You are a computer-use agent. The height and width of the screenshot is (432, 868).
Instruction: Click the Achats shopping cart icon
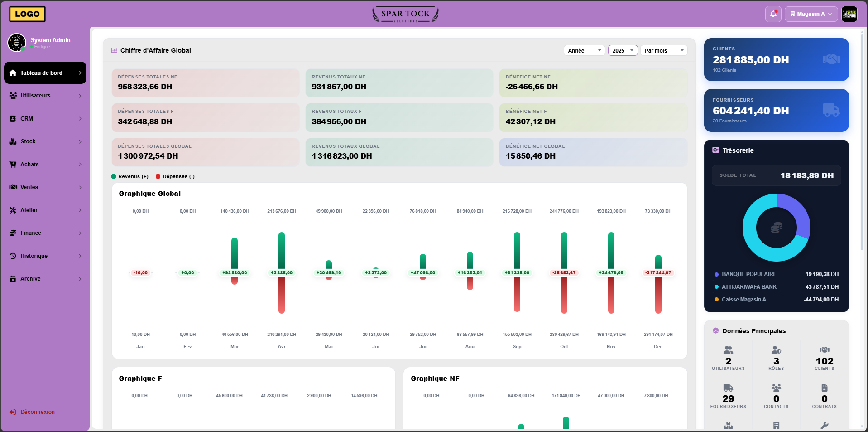pos(13,165)
